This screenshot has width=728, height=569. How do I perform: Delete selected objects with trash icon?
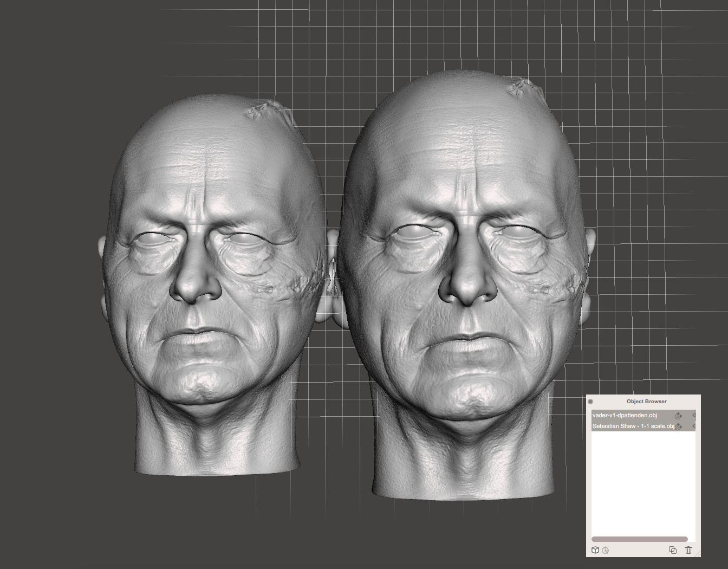click(688, 550)
